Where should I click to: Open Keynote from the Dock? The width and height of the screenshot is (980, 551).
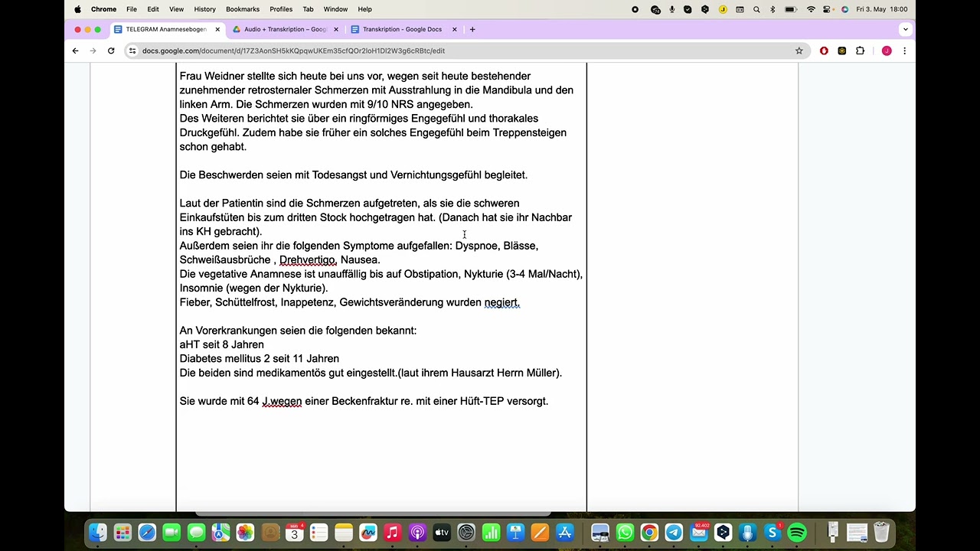coord(515,533)
